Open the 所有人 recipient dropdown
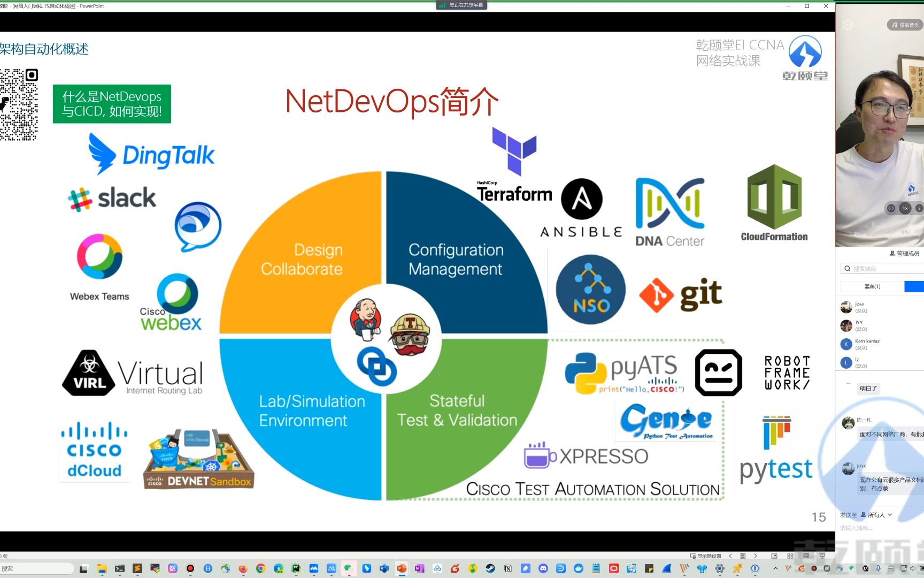924x578 pixels. 876,515
